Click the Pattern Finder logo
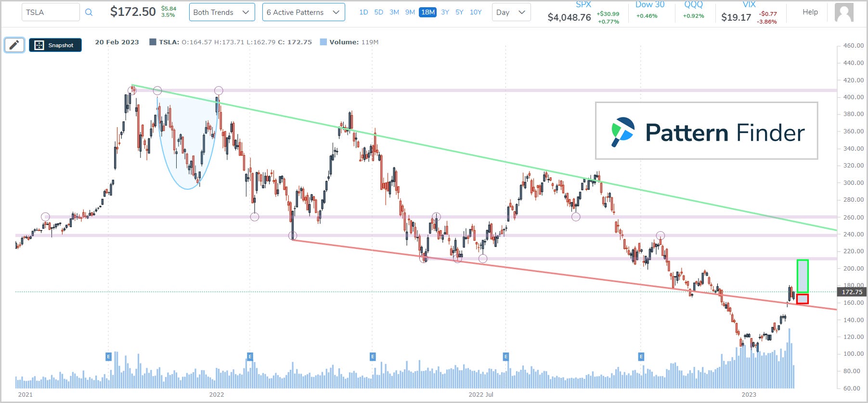The height and width of the screenshot is (403, 868). tap(706, 131)
